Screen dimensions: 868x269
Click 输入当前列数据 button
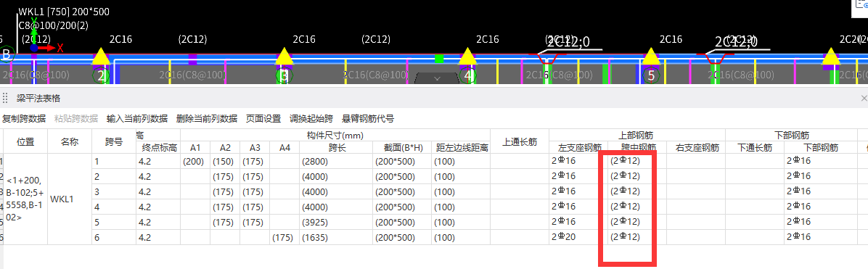[136, 118]
